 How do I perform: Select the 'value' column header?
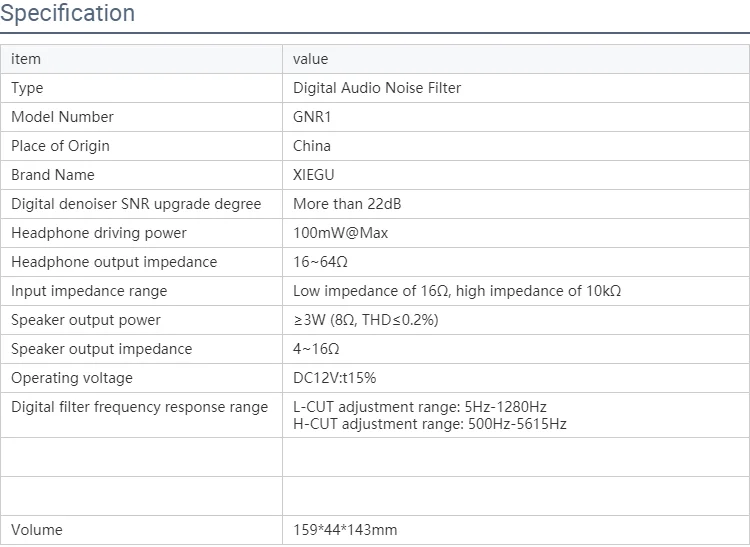pos(310,59)
